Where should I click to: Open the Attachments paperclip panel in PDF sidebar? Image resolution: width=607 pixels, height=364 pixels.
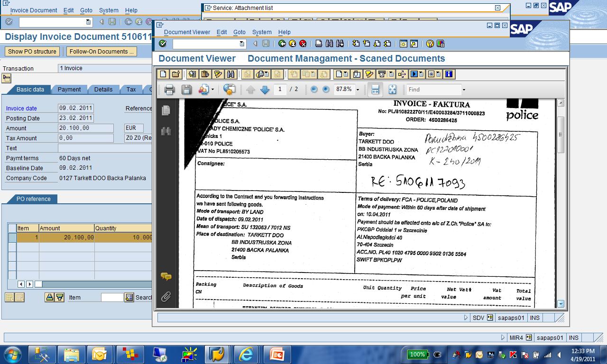(166, 297)
